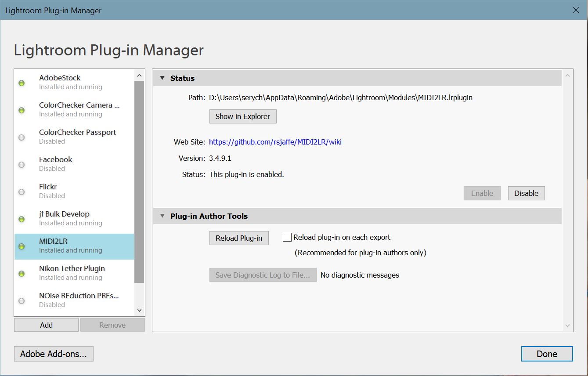This screenshot has height=376, width=588.
Task: Click the green status dot beside AdobeStock
Action: tap(22, 83)
